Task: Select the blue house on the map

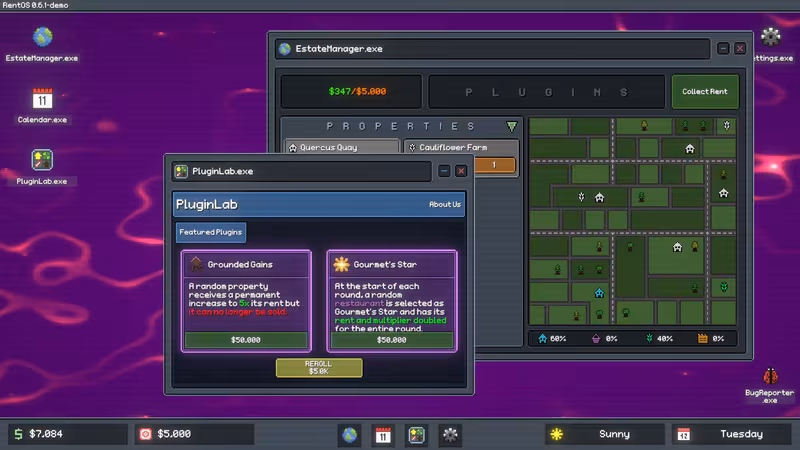Action: click(x=599, y=293)
